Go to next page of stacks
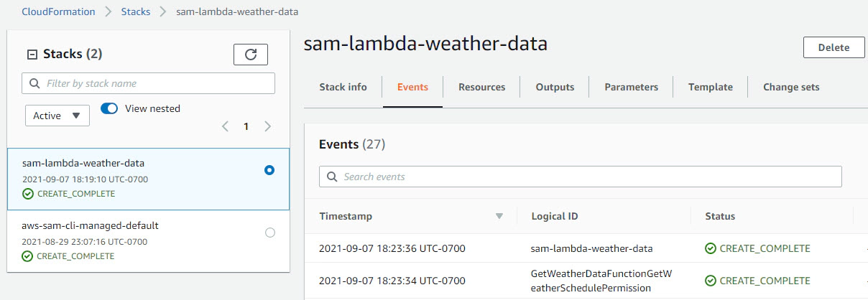The width and height of the screenshot is (868, 300). coord(268,126)
